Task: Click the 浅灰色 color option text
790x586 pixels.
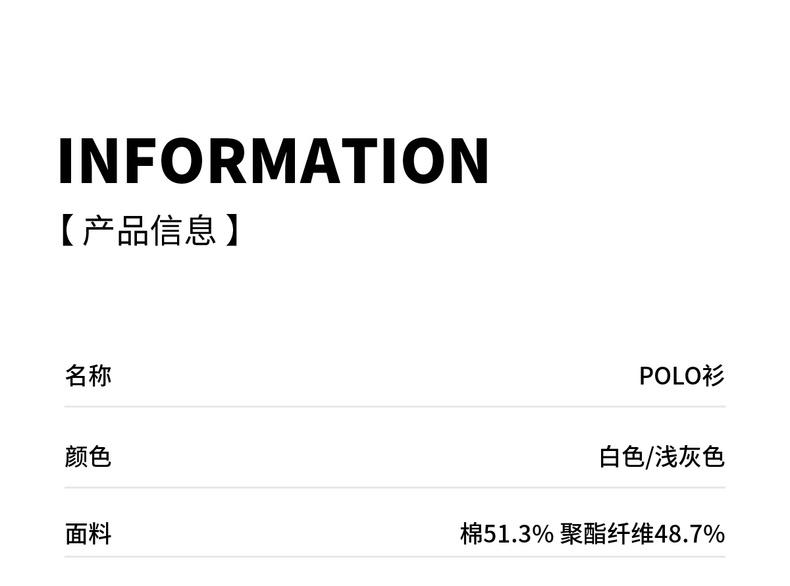Action: pos(690,457)
